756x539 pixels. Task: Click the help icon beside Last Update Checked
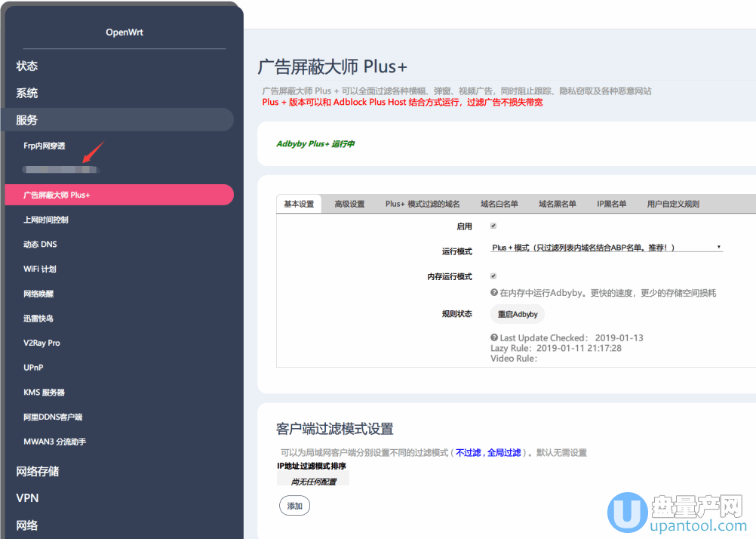point(493,337)
